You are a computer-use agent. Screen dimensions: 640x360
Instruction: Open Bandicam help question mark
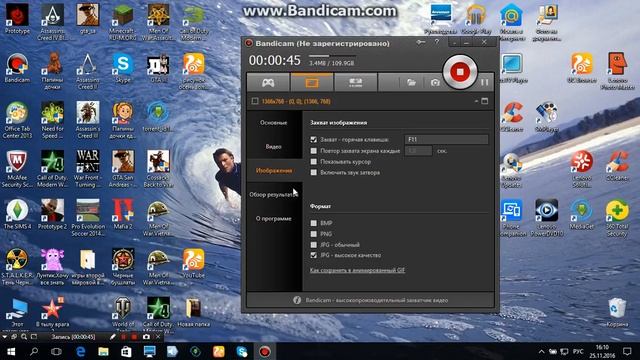(437, 42)
